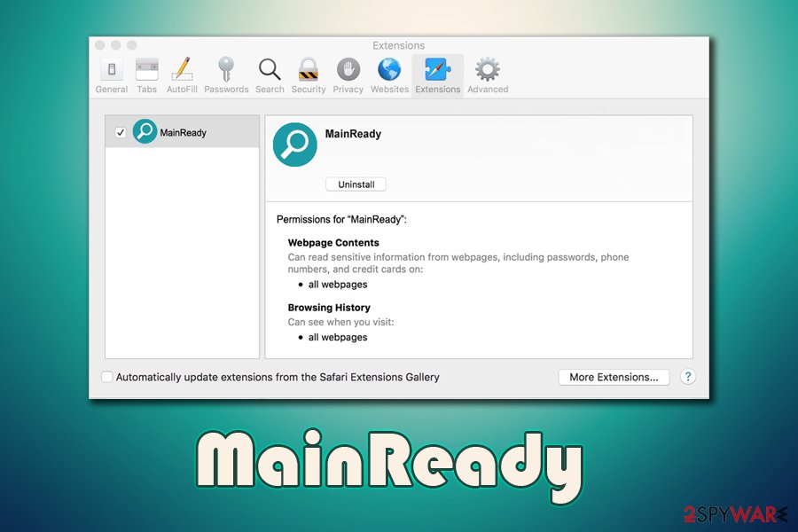Open the Security padlock icon
Screen dimensions: 798x532
(308, 69)
